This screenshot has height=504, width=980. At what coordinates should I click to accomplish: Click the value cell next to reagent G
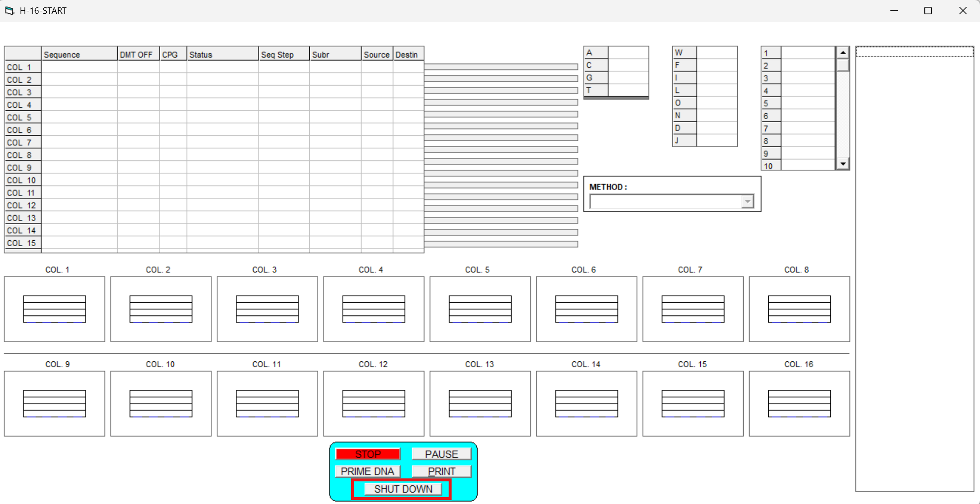628,77
